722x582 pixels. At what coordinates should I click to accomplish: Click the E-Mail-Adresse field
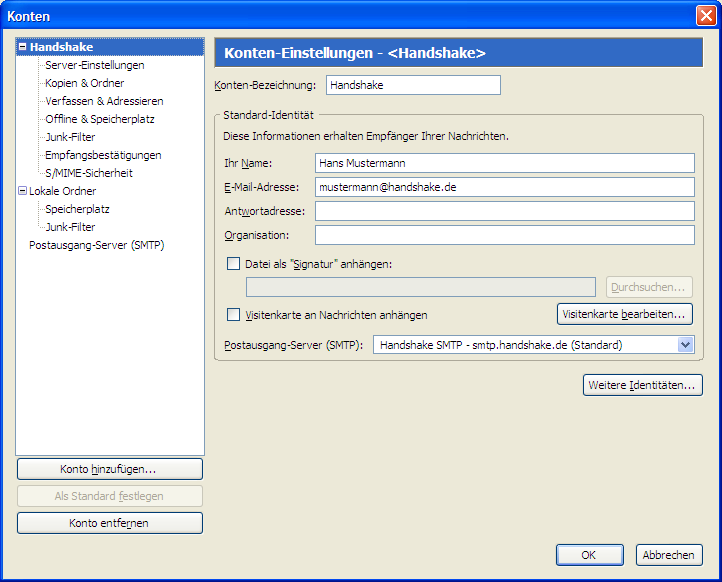pos(505,187)
